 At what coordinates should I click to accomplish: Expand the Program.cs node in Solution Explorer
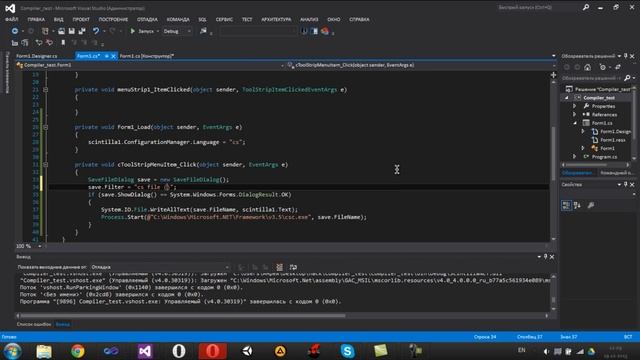(574, 156)
